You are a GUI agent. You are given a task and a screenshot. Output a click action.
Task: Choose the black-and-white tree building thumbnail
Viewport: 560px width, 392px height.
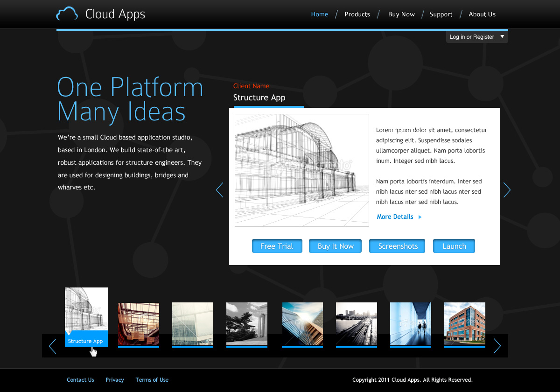click(246, 324)
